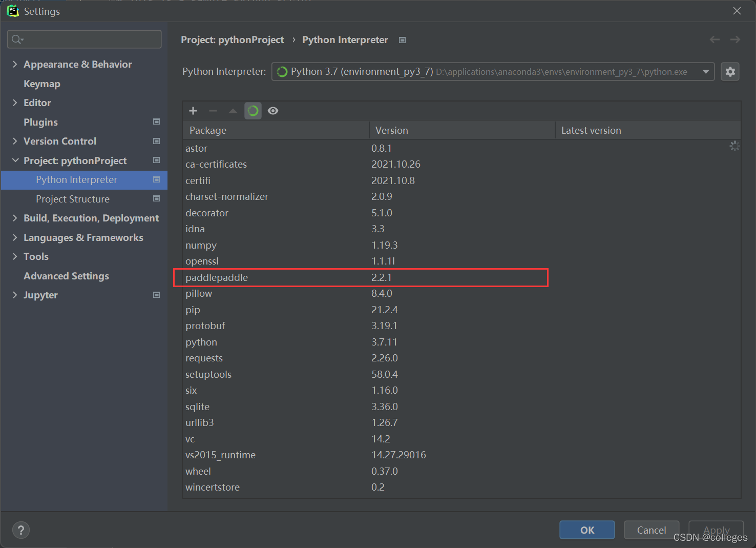Click the marker icon next to Project: pythonProject
The width and height of the screenshot is (756, 548).
click(x=157, y=160)
